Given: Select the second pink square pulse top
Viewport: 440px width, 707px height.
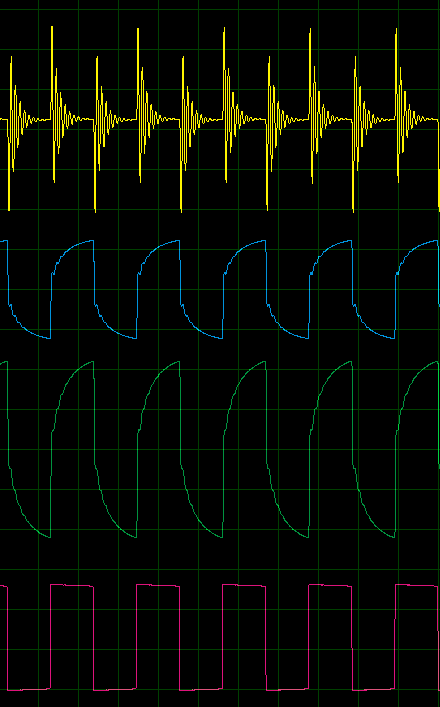Looking at the screenshot, I should [158, 585].
